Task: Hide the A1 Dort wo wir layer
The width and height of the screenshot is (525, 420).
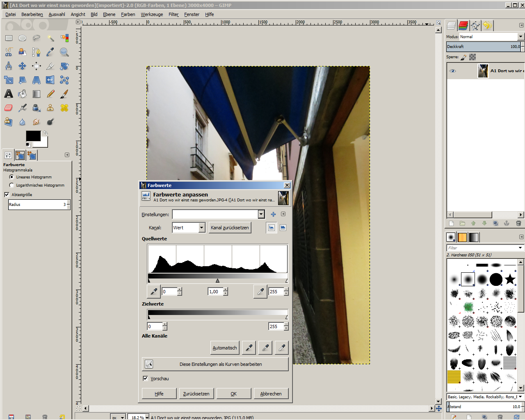Action: coord(453,71)
